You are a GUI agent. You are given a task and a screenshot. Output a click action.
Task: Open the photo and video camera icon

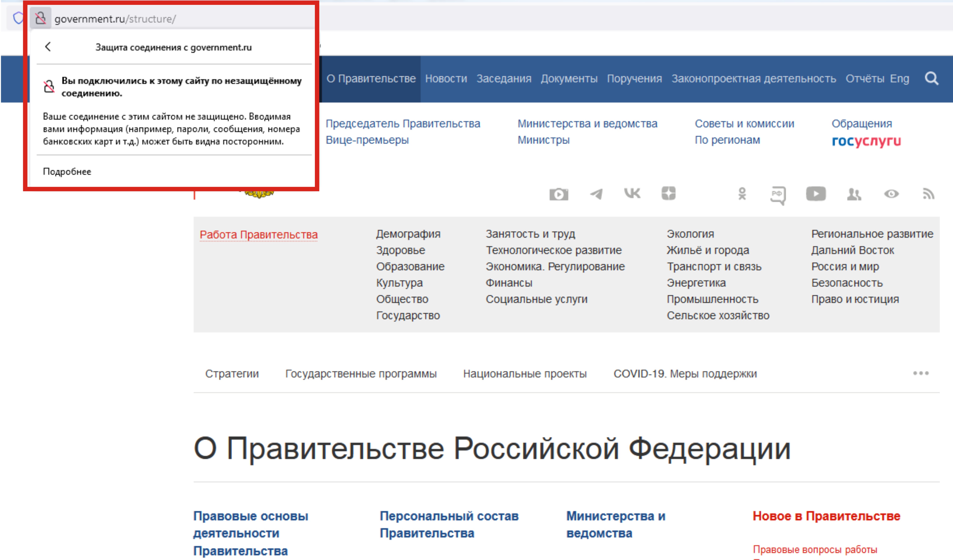tap(558, 194)
